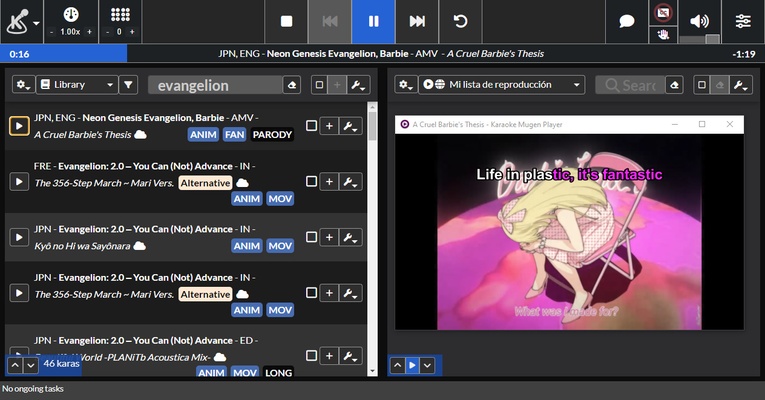The width and height of the screenshot is (765, 400).
Task: Increase playback speed with plus button
Action: coord(89,32)
